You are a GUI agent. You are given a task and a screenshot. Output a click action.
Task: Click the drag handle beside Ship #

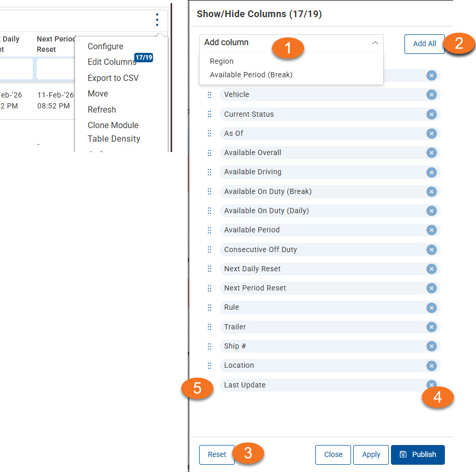tap(209, 346)
